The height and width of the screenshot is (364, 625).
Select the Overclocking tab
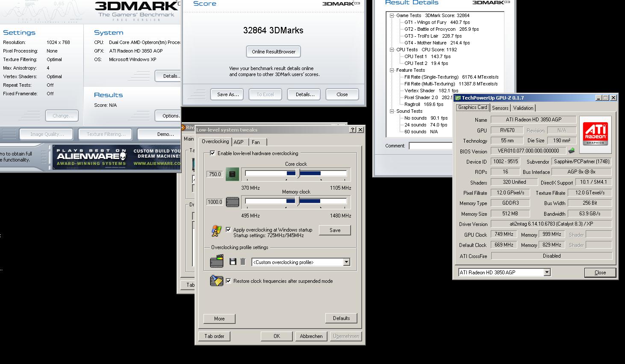(215, 141)
